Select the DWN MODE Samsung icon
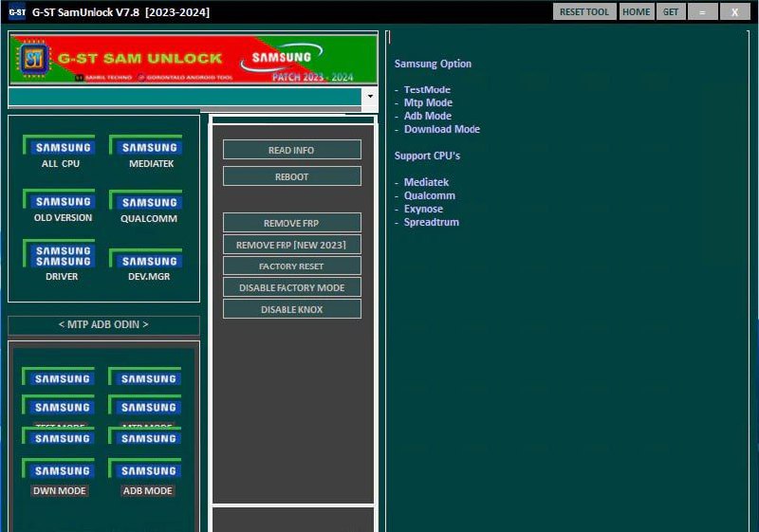Screen dimensions: 759x532 point(58,468)
